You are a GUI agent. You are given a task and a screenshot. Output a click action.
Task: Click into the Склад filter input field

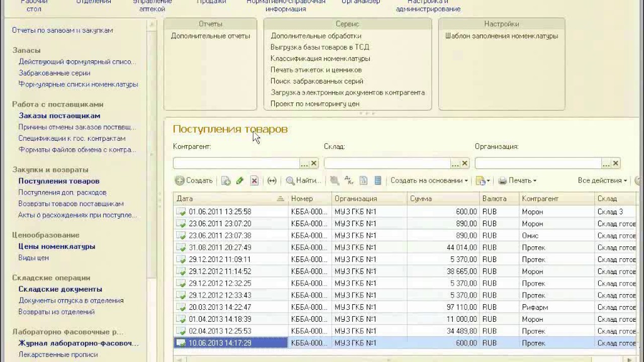point(387,163)
